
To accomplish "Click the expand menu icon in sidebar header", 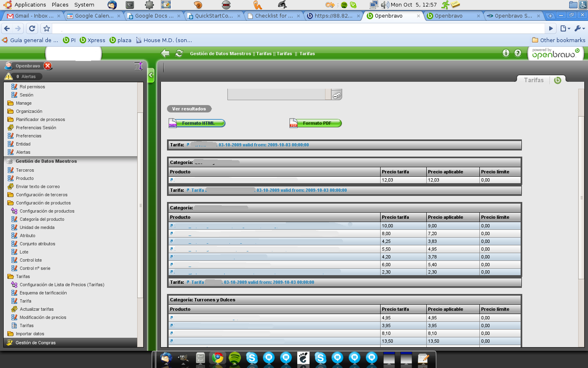I will coord(138,66).
